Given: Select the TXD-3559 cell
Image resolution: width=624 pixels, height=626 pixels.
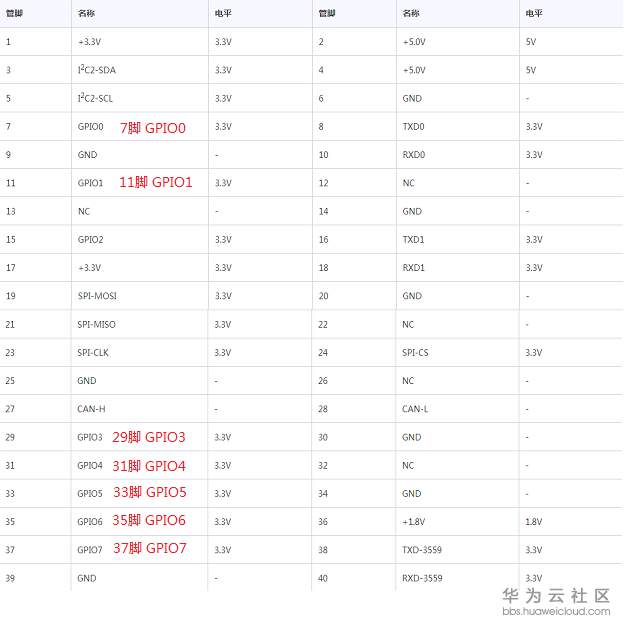Looking at the screenshot, I should 422,550.
